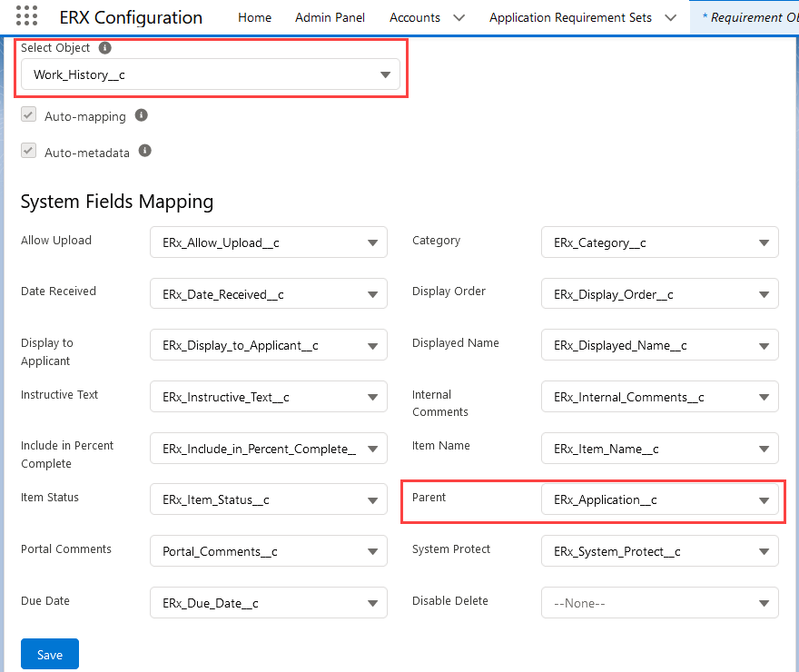Open the Allow Upload mapping dropdown

[x=268, y=242]
